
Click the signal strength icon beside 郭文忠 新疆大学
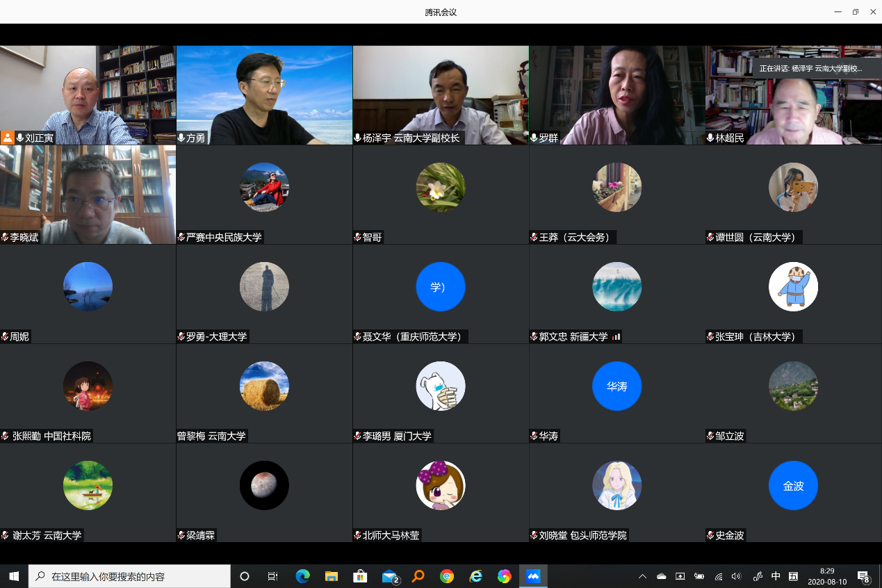[616, 337]
